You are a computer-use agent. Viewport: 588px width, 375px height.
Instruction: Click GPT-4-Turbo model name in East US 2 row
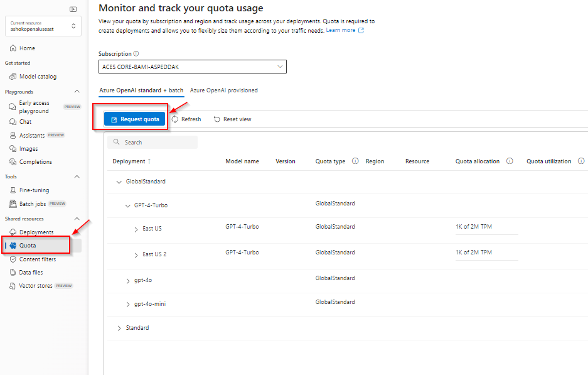[242, 253]
